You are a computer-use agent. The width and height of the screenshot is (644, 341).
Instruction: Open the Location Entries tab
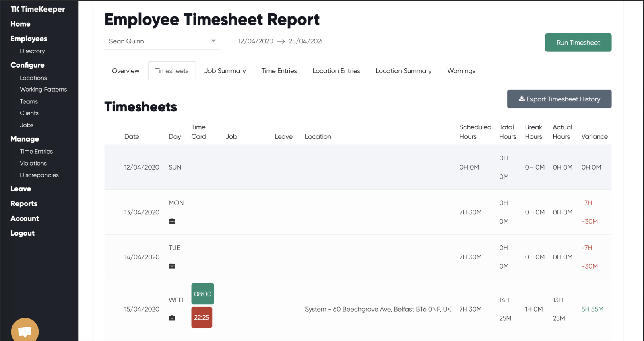coord(336,71)
